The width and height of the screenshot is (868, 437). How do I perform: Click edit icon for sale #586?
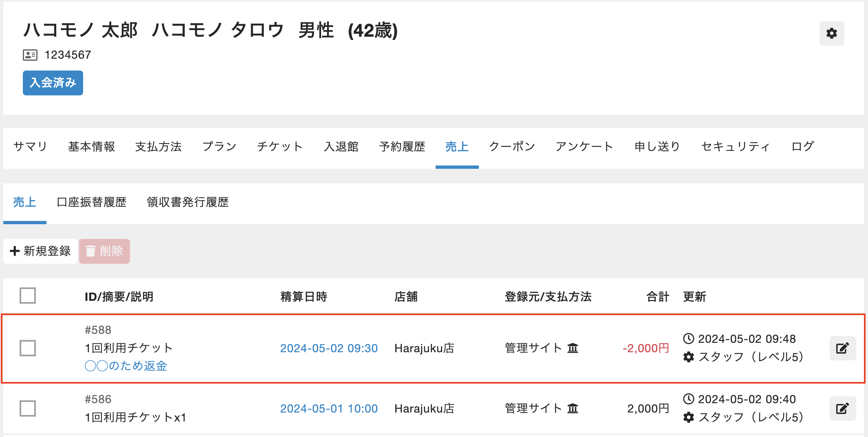tap(842, 408)
